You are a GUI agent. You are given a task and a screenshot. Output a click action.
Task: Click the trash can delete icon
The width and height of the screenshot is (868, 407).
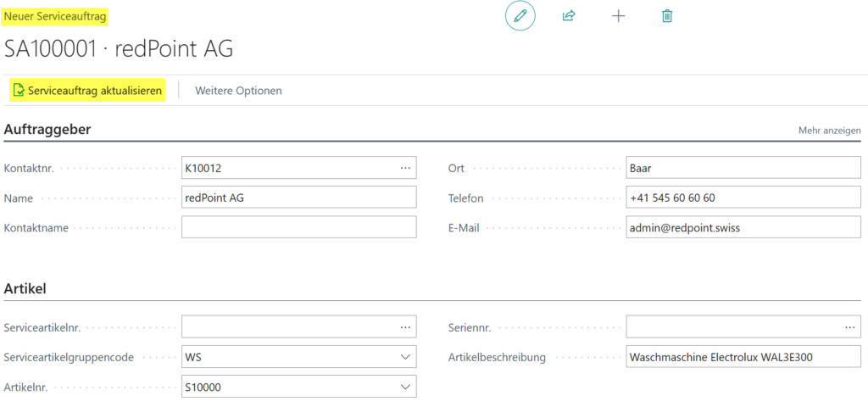pyautogui.click(x=667, y=16)
